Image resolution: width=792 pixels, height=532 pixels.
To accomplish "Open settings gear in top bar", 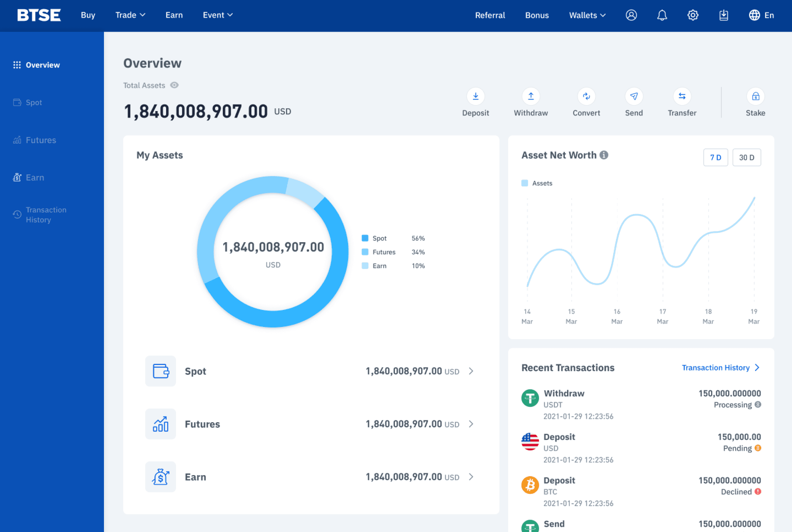I will pos(693,15).
